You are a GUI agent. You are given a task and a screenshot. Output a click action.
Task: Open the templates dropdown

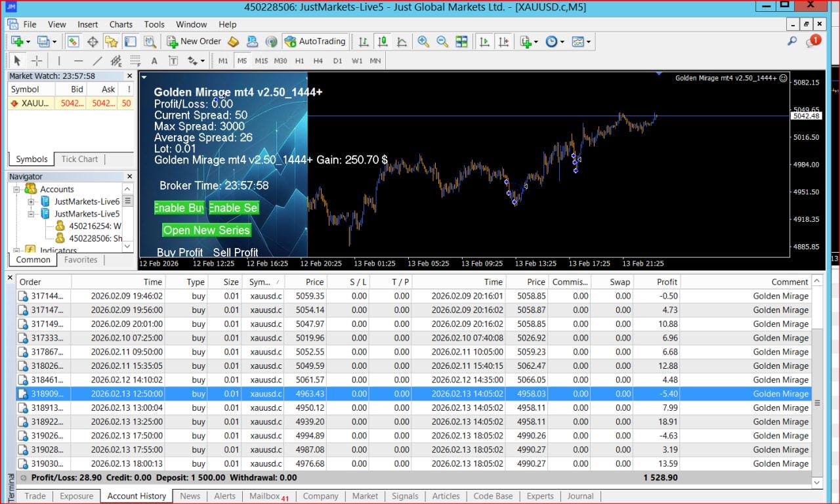pos(581,41)
